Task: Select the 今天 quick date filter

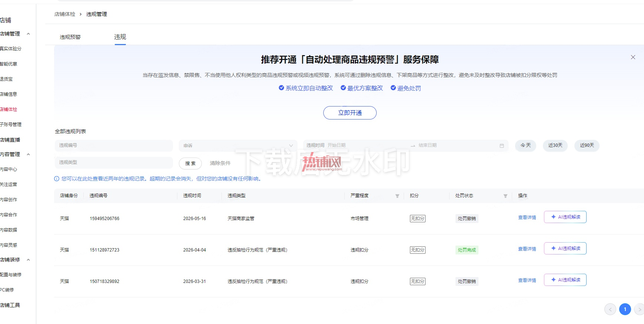Action: 525,145
